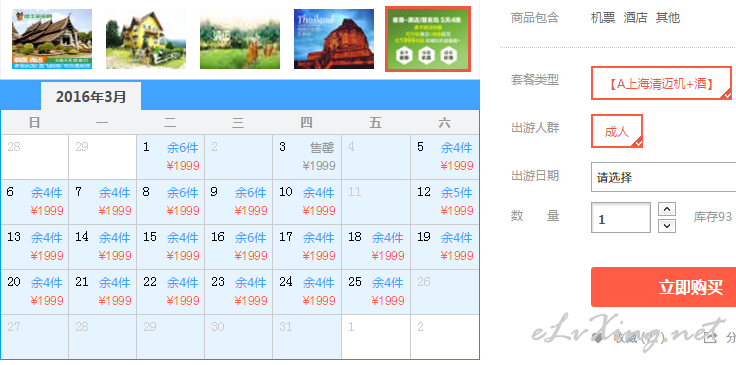Screen dimensions: 736x365
Task: Open the 2016年3月 month tab
Action: [x=91, y=97]
